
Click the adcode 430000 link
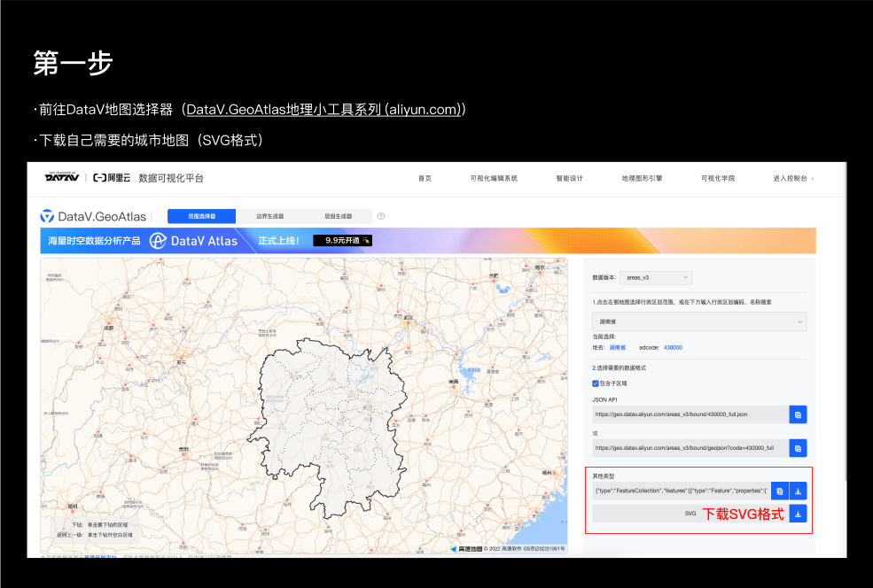673,348
